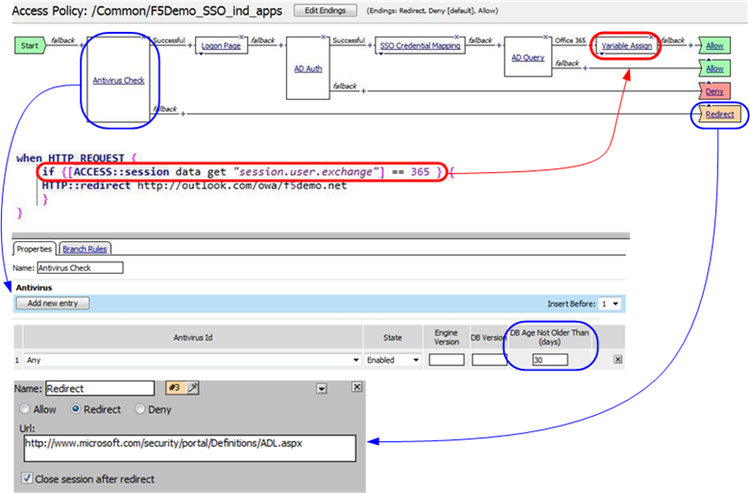Image resolution: width=750 pixels, height=494 pixels.
Task: Click the Deny ending
Action: tap(714, 91)
